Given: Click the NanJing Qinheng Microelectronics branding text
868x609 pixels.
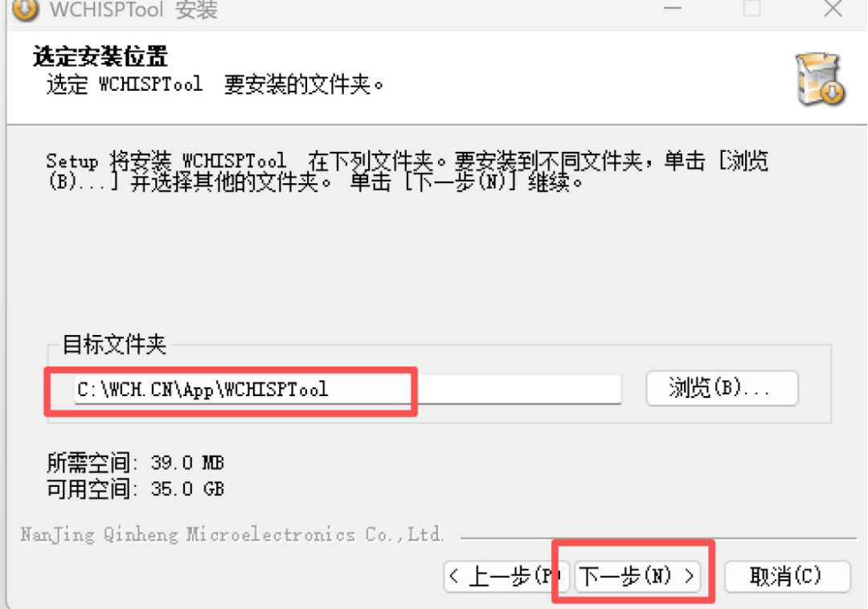Looking at the screenshot, I should tap(232, 534).
